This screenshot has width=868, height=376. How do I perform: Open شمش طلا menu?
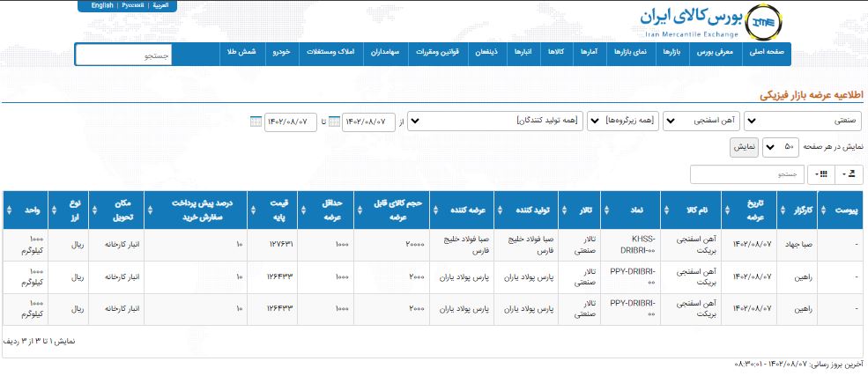pos(242,51)
